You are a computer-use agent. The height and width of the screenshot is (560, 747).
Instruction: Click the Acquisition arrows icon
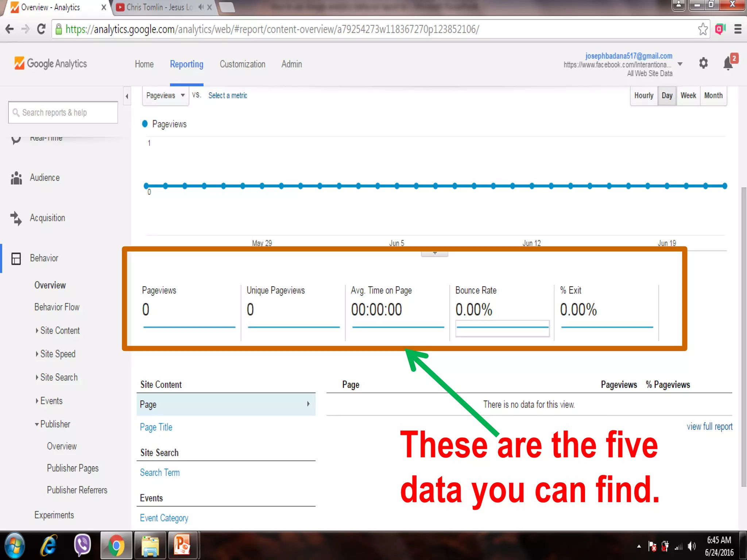coord(16,218)
